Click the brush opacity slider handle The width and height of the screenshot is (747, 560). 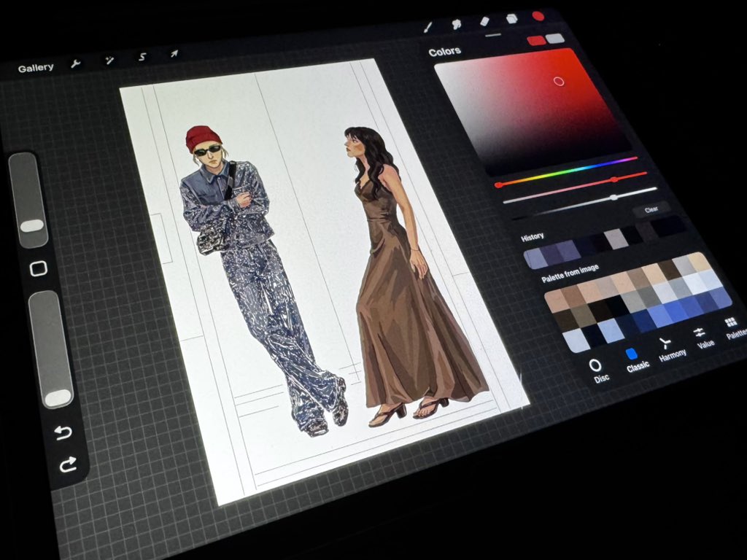tap(58, 397)
